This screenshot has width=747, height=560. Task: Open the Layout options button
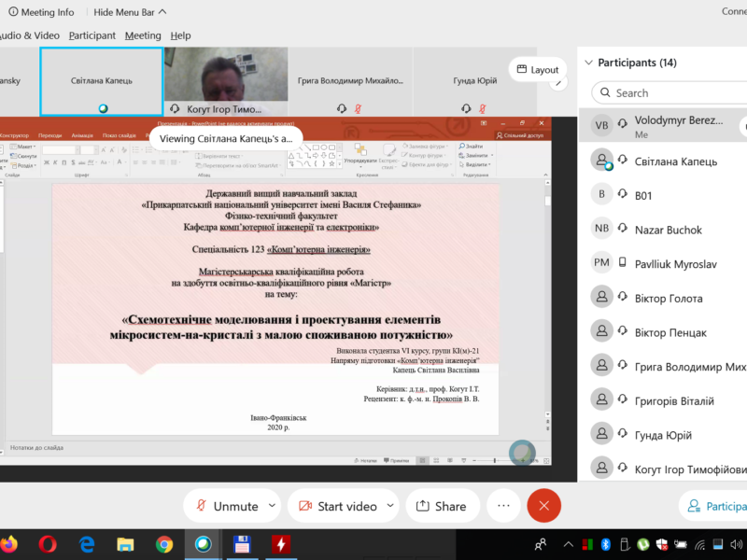tap(537, 70)
